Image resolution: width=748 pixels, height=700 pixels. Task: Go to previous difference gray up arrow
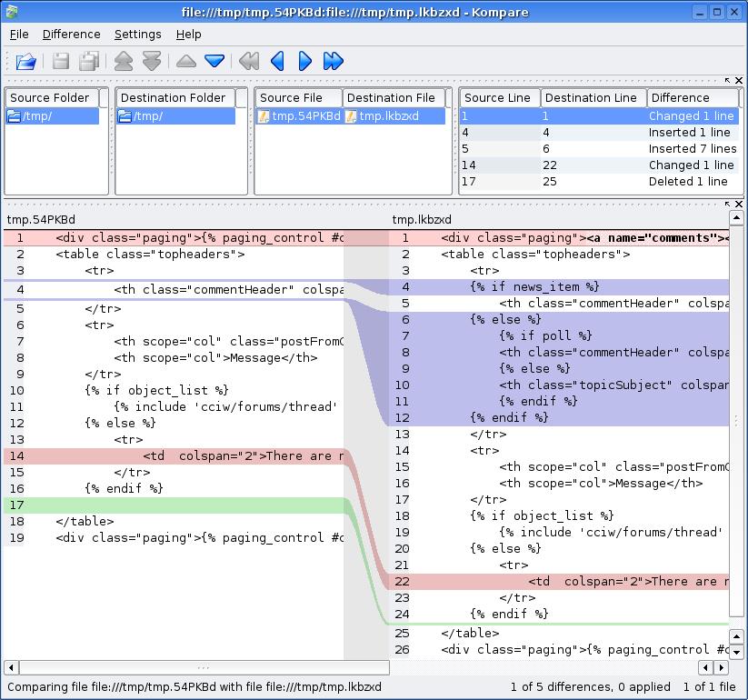186,61
